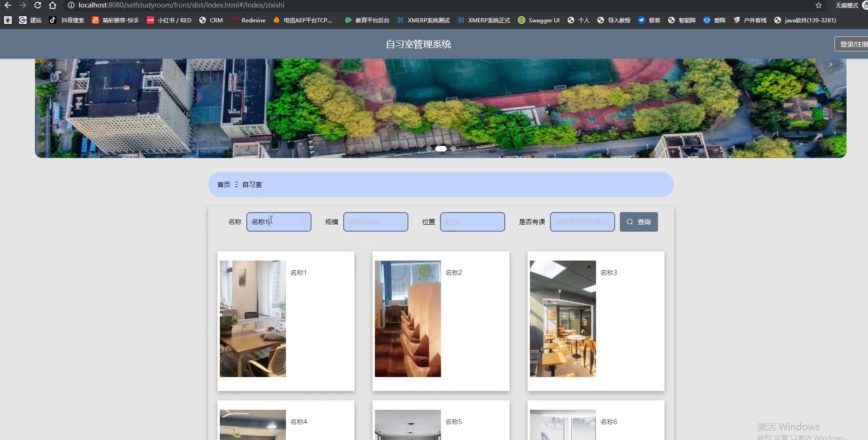This screenshot has height=440, width=868.
Task: Click the 自习室 breadcrumb item
Action: pyautogui.click(x=252, y=185)
